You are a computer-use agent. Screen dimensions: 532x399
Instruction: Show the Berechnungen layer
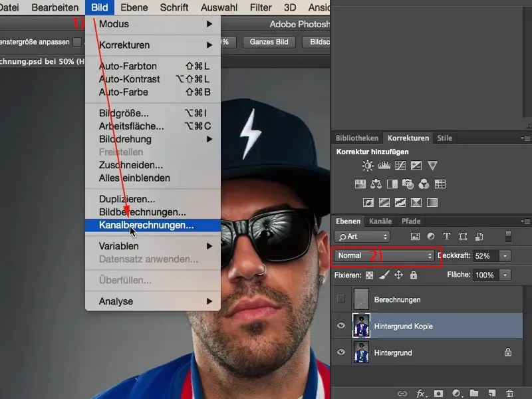click(x=341, y=299)
